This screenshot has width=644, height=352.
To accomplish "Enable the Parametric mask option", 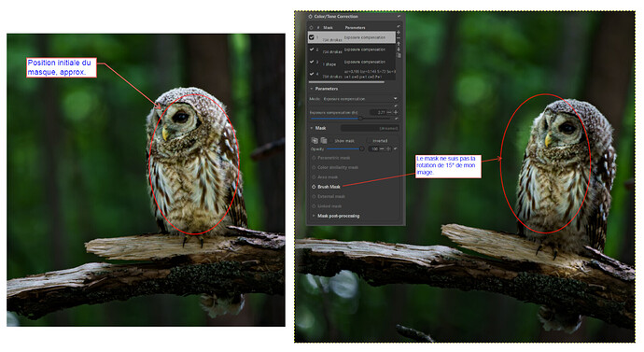I will point(314,158).
